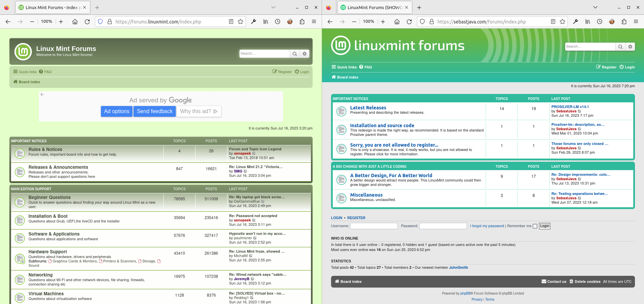Zoom out with minus in left window
This screenshot has height=304, width=644.
pyautogui.click(x=32, y=21)
